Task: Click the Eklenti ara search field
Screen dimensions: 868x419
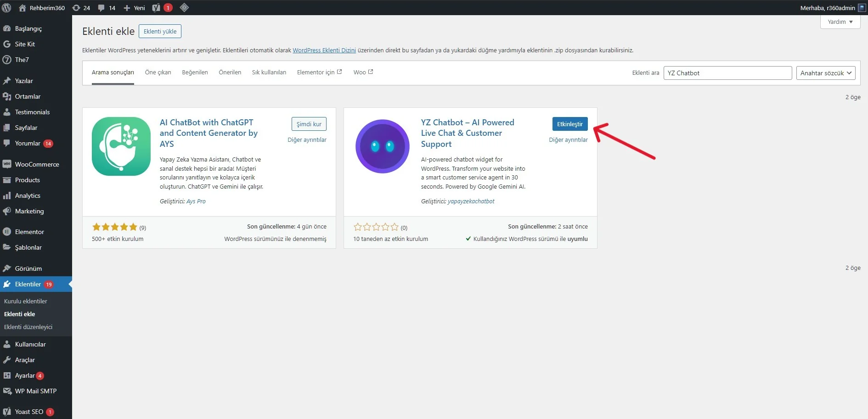Action: (727, 73)
